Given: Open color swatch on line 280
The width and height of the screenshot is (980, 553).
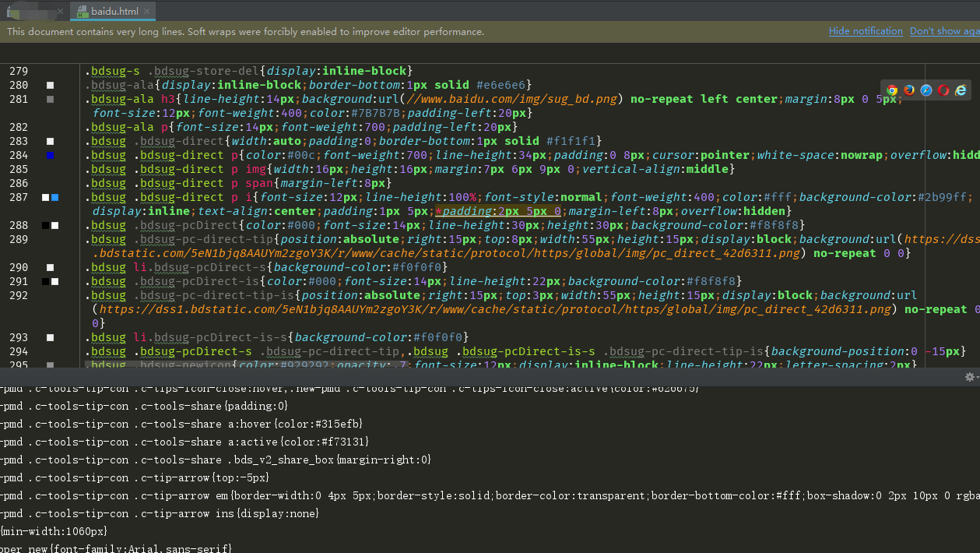Looking at the screenshot, I should [x=51, y=85].
